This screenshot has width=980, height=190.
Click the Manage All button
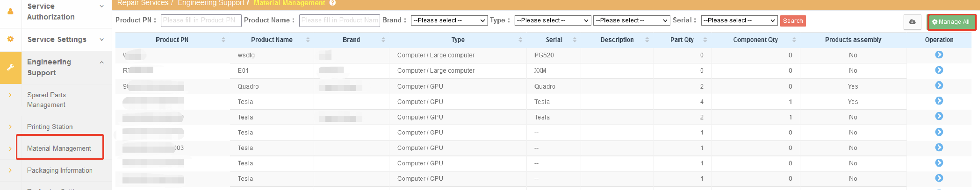coord(951,22)
